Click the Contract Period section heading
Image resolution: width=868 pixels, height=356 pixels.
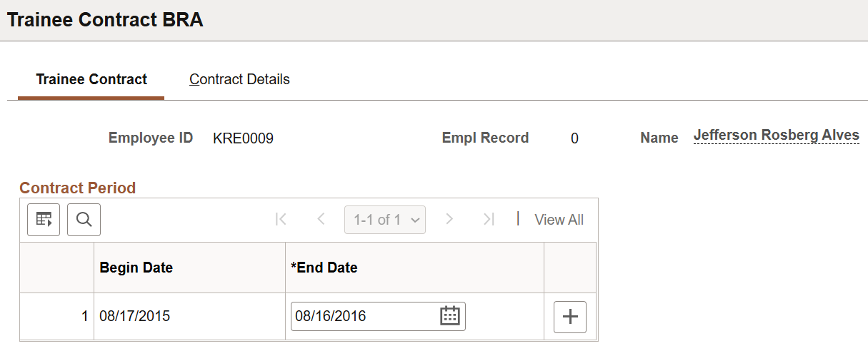pyautogui.click(x=77, y=188)
